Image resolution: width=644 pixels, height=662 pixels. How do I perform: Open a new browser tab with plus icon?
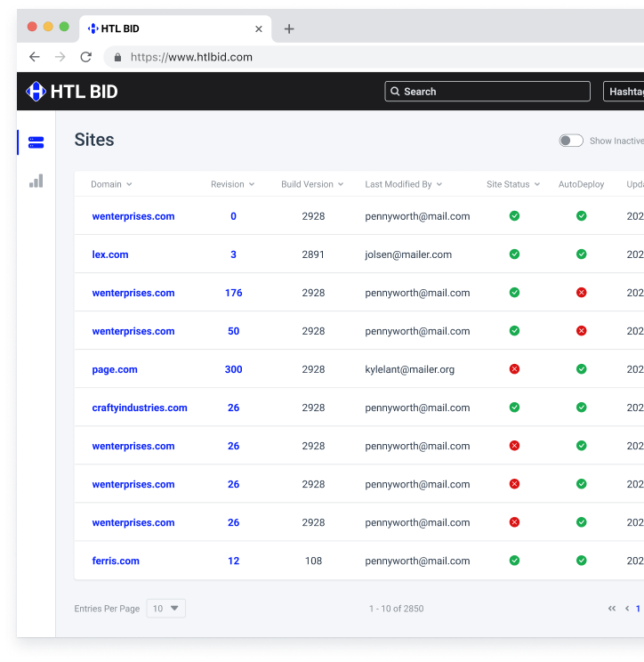(x=289, y=28)
